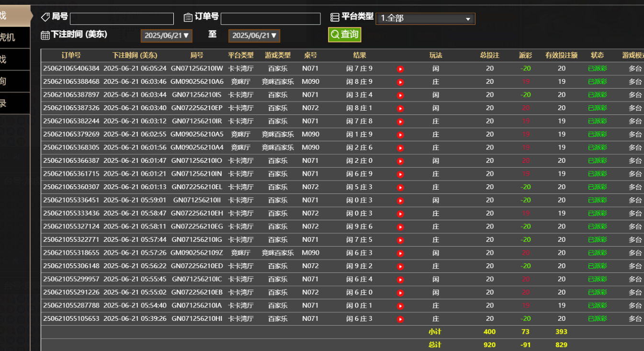Screen dimensions: 644x351
Task: Click the play icon on the 闲5庄3 result row
Action: 400,187
